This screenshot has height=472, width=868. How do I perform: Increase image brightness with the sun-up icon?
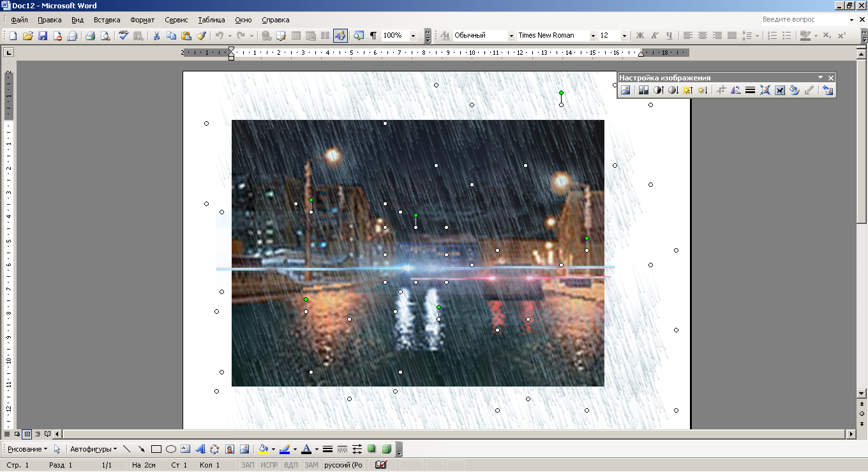click(x=687, y=91)
